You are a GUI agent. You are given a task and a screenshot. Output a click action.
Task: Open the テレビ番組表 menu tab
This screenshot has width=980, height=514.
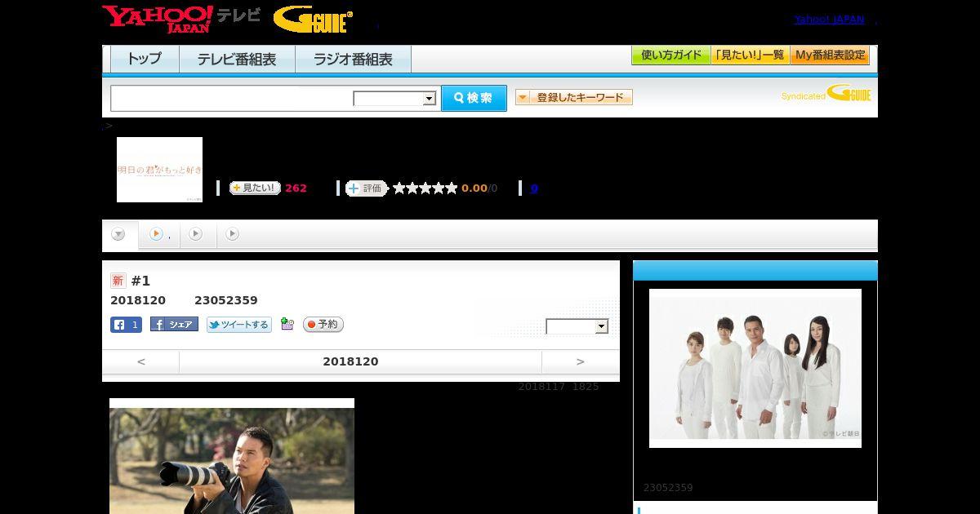coord(237,60)
